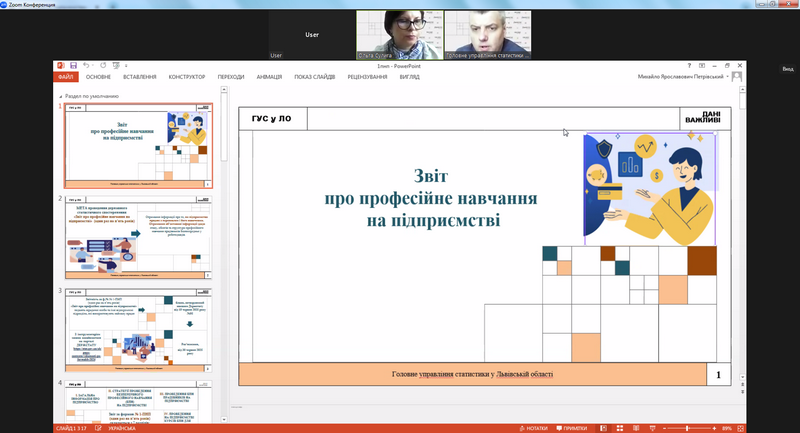
Task: Toggle the Нотатки notes pane
Action: click(x=536, y=427)
